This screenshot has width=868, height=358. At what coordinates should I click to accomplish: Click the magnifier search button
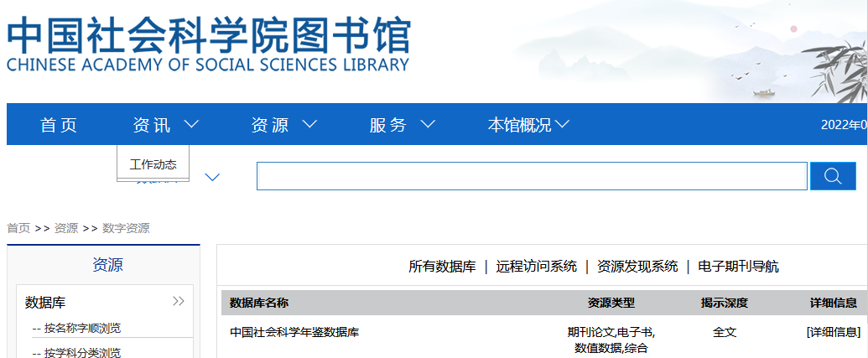click(x=832, y=176)
